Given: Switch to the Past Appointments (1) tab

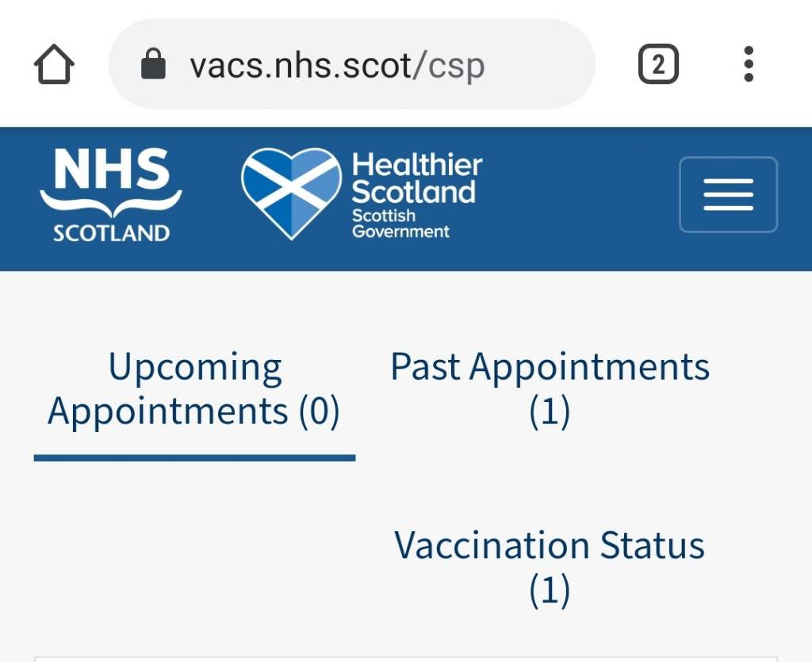Looking at the screenshot, I should click(550, 389).
